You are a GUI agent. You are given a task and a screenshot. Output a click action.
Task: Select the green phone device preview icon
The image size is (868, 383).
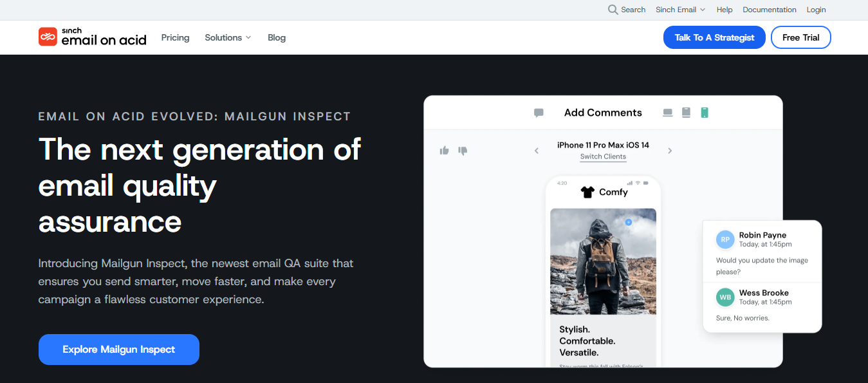tap(704, 113)
